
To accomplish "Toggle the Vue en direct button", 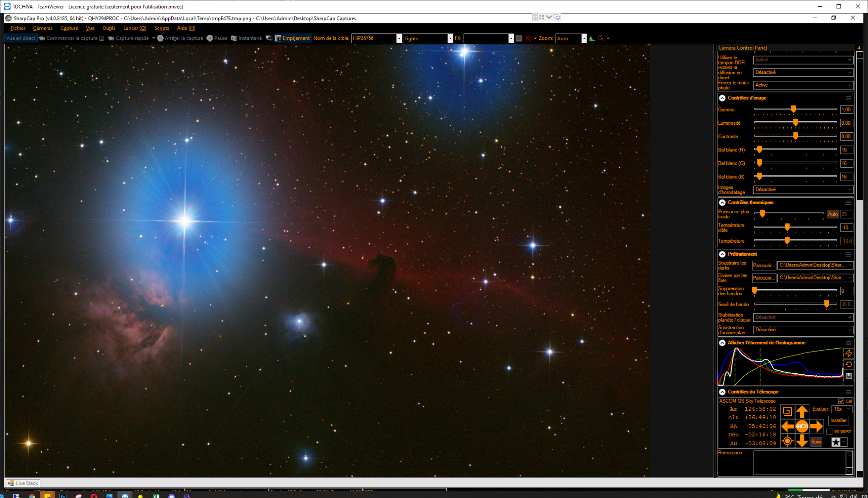I will pos(21,38).
